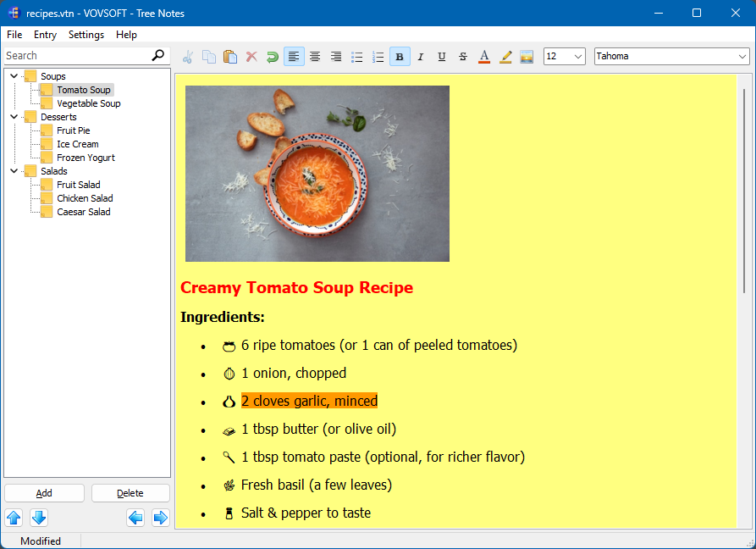Toggle bold formatting in the toolbar
Screen dimensions: 756x549
point(399,56)
